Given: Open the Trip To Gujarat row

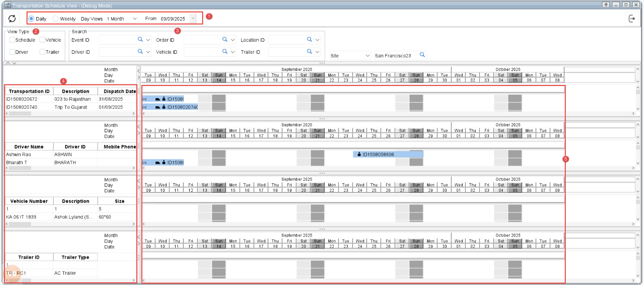Looking at the screenshot, I should 71,107.
